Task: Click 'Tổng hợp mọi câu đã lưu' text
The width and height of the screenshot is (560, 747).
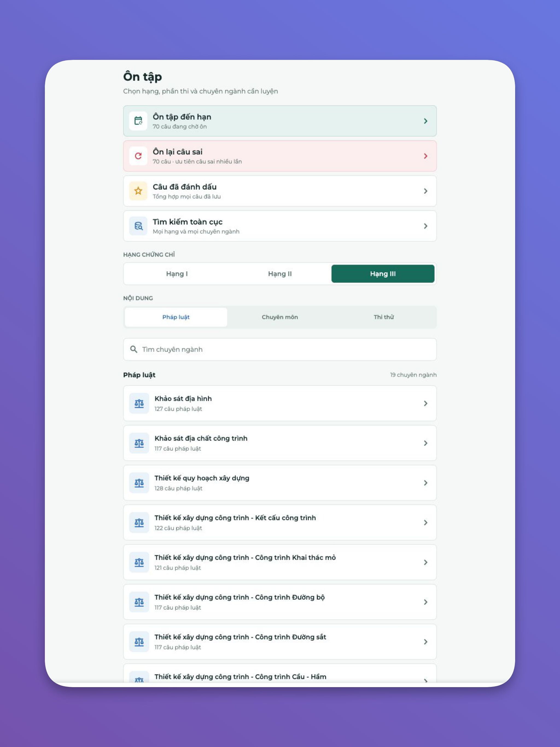Action: point(187,197)
